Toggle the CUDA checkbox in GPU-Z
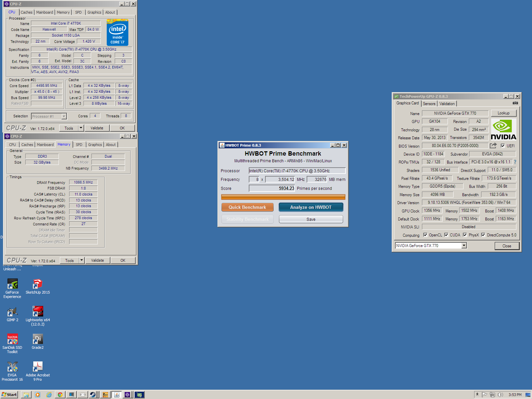 pyautogui.click(x=446, y=235)
